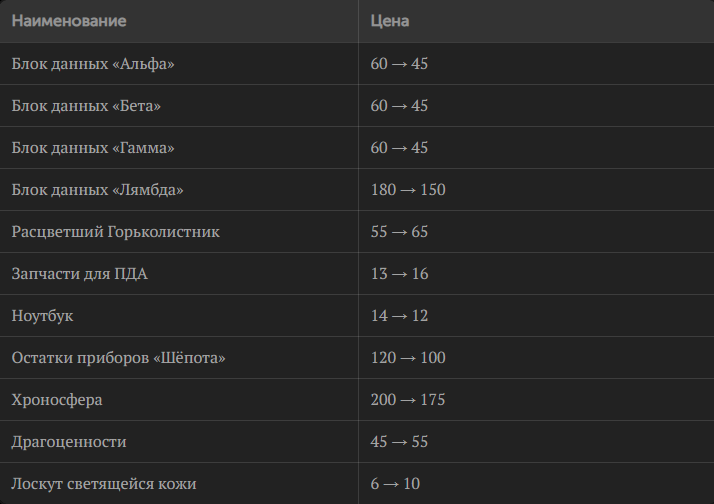
Task: Click the Расцветший Горьколистник row
Action: (x=116, y=232)
